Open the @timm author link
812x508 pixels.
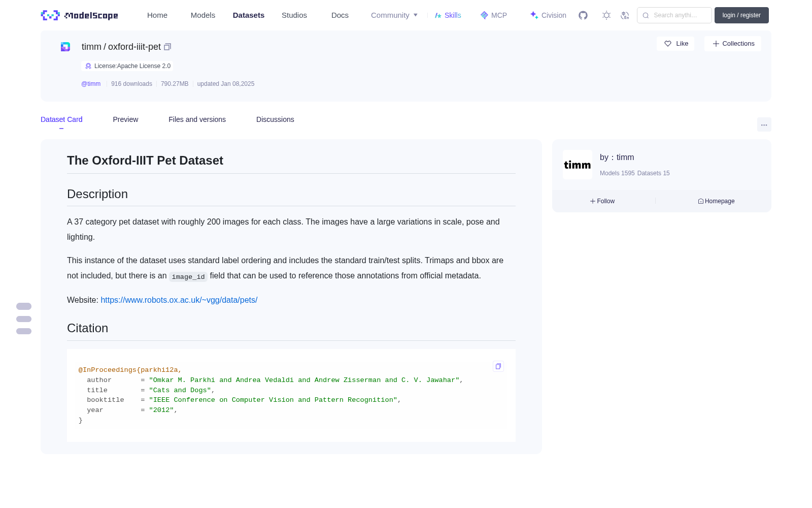[91, 84]
